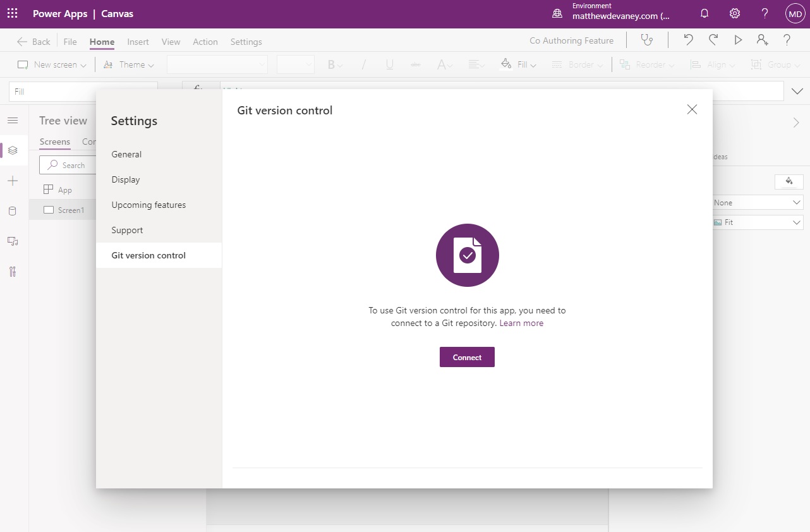Open the Tree view panel icon
Screen dimensions: 810x532
click(x=13, y=150)
